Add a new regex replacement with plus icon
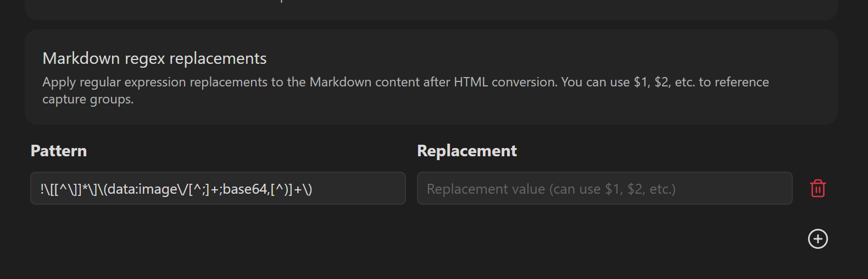 click(x=817, y=239)
